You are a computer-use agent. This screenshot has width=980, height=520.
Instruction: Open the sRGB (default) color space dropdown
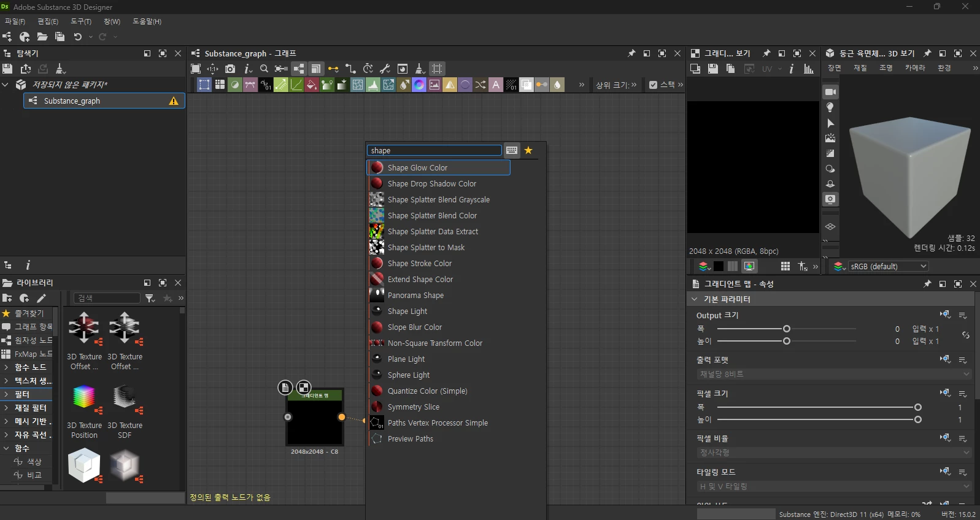point(888,266)
